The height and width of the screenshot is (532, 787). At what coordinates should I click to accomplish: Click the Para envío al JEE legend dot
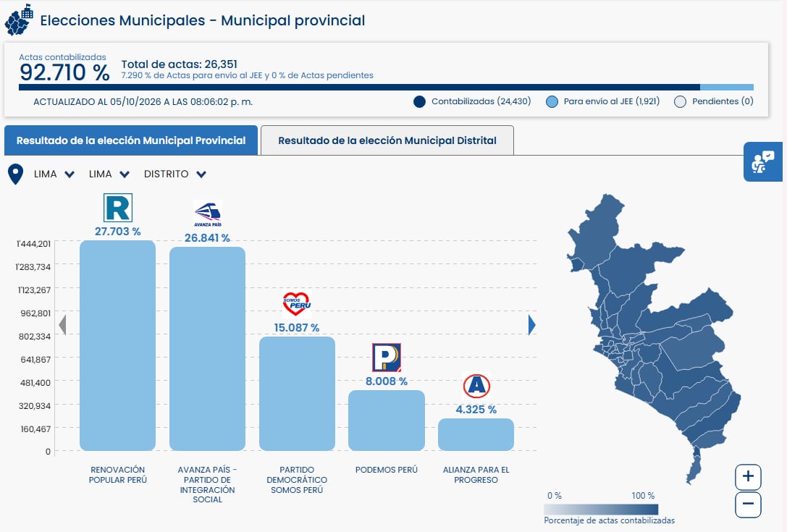coord(552,102)
